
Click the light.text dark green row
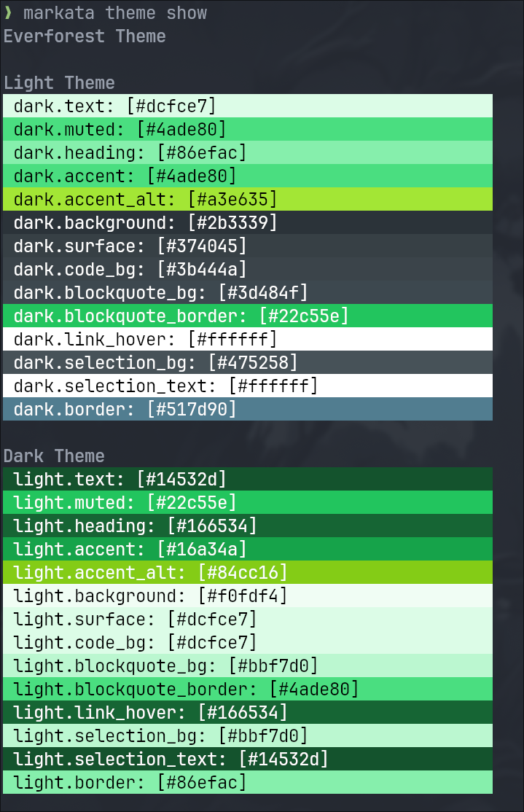[248, 480]
